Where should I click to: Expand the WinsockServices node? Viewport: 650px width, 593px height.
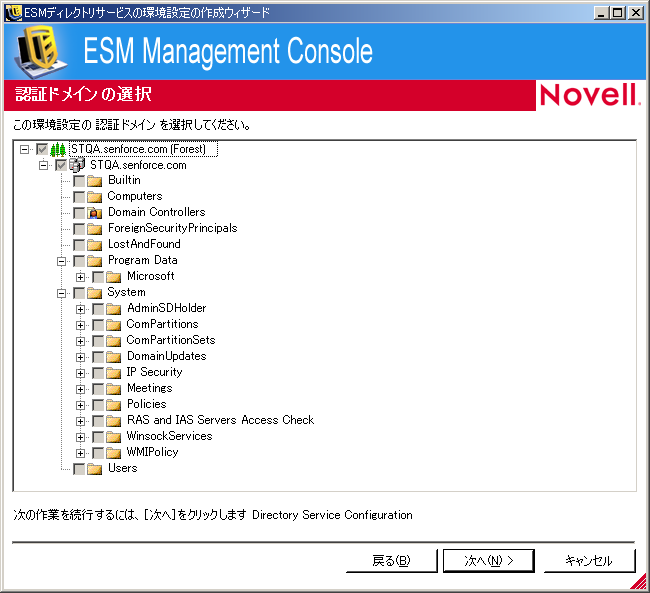(x=80, y=437)
